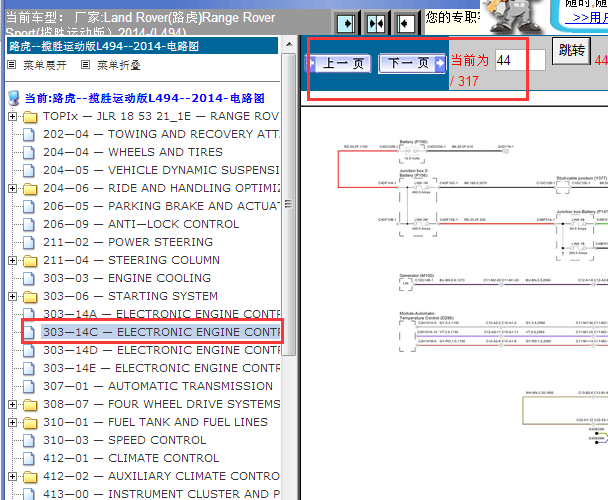Expand the TOPIx JLR 18 53 21_1E folder
Image resolution: width=608 pixels, height=500 pixels.
pos(12,116)
